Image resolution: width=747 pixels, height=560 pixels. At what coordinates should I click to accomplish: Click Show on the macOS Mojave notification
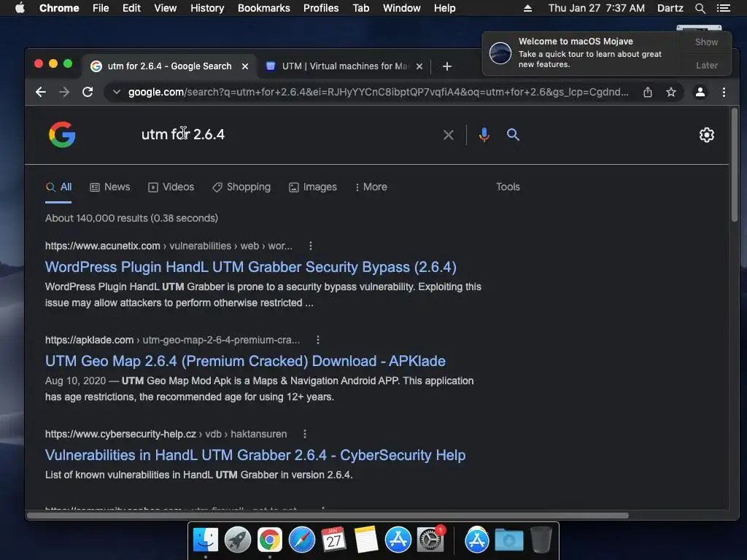click(706, 42)
